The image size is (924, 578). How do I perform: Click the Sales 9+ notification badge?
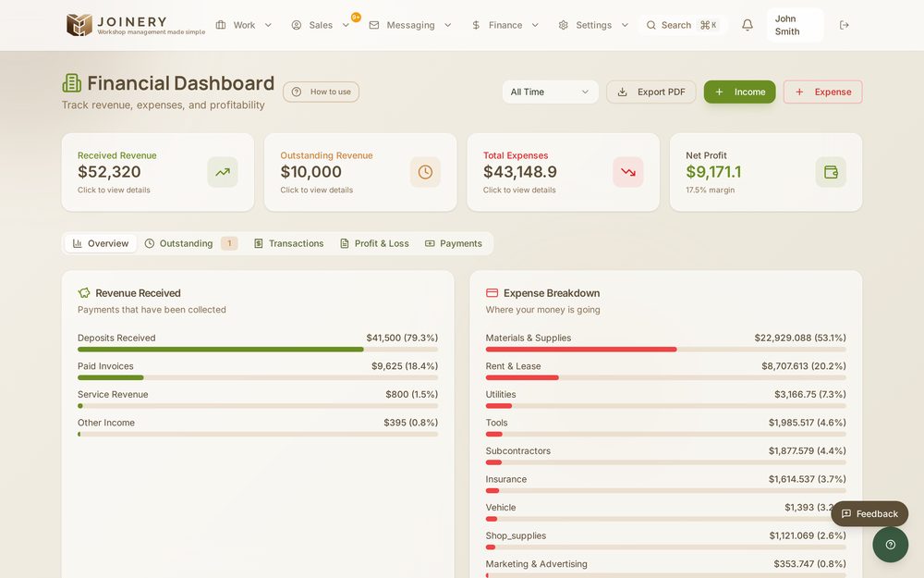(x=356, y=17)
